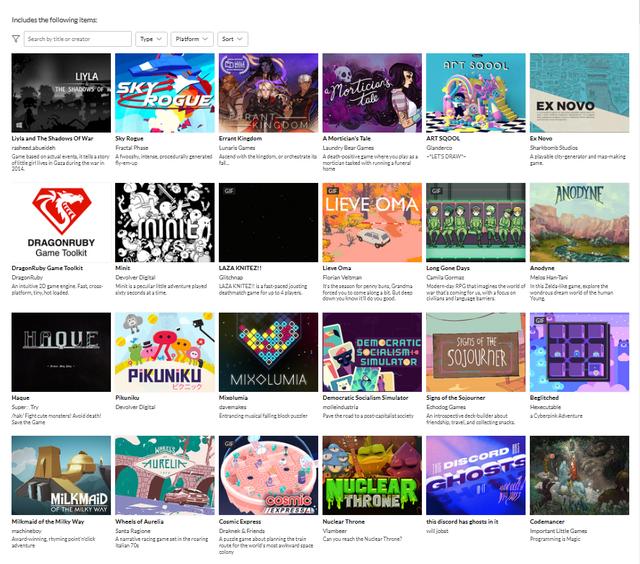Expand the Platform filter dropdown

click(x=192, y=39)
